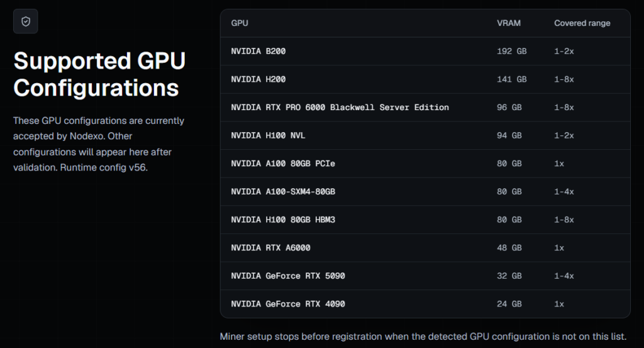Select NVIDIA GeForce RTX 4090 row

coord(425,304)
